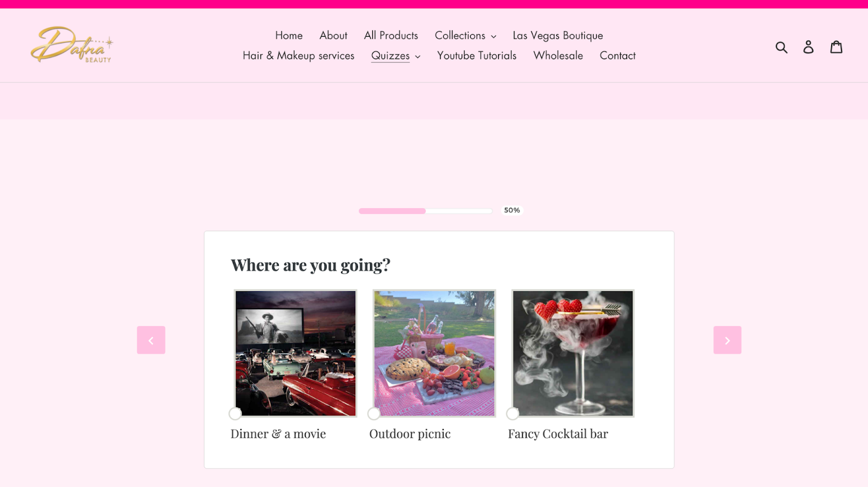Go to previous quiz question arrow

151,340
